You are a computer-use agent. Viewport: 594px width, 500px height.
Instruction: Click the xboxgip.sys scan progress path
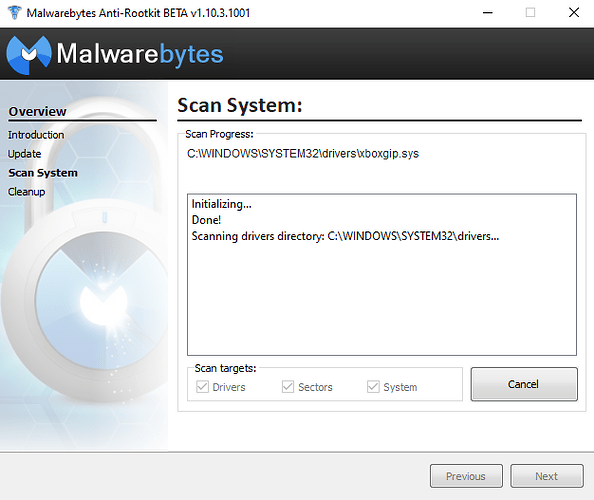click(x=303, y=153)
